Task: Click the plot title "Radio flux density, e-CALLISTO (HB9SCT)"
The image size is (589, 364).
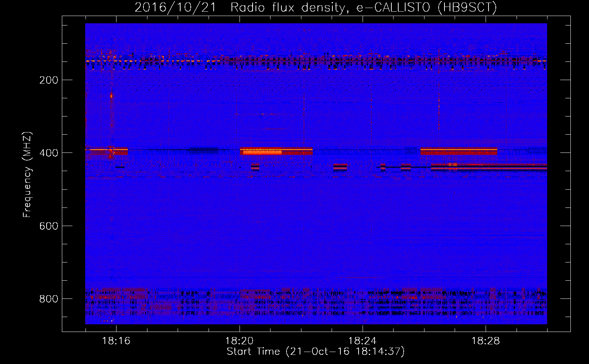Action: (364, 7)
